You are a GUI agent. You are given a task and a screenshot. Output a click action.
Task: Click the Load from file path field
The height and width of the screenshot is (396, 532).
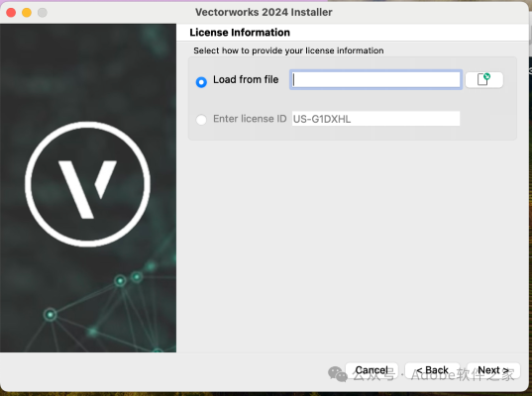[375, 80]
